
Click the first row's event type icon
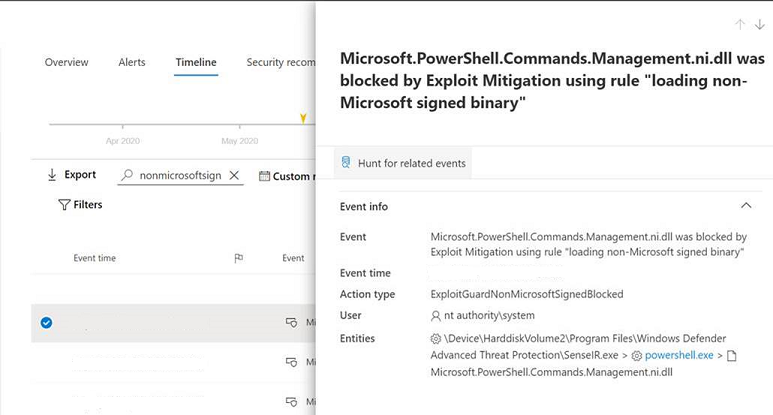(x=291, y=323)
